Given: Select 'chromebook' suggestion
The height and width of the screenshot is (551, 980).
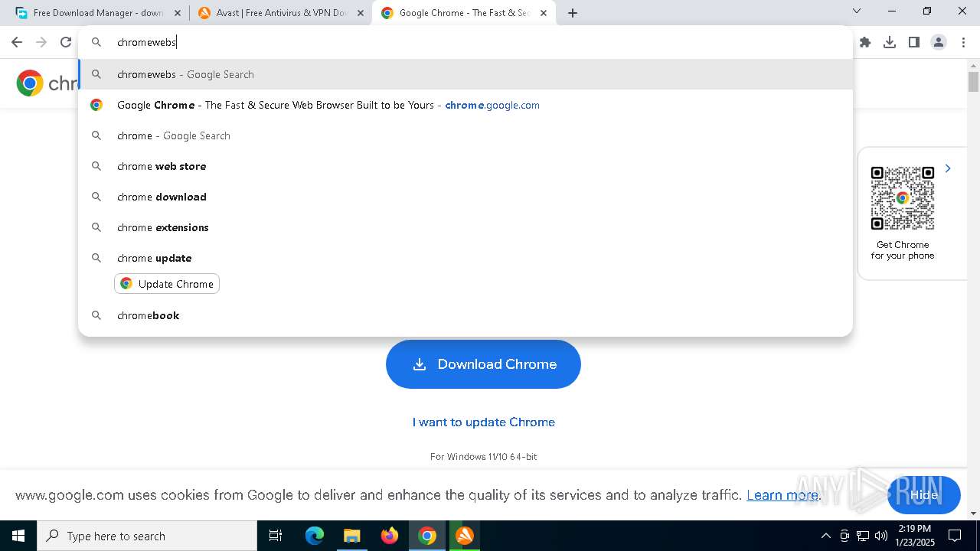Looking at the screenshot, I should coord(465,315).
